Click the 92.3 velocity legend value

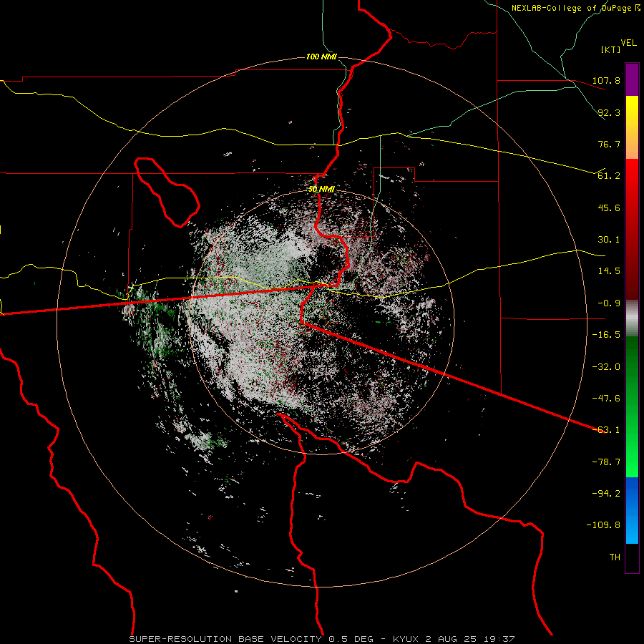point(609,112)
